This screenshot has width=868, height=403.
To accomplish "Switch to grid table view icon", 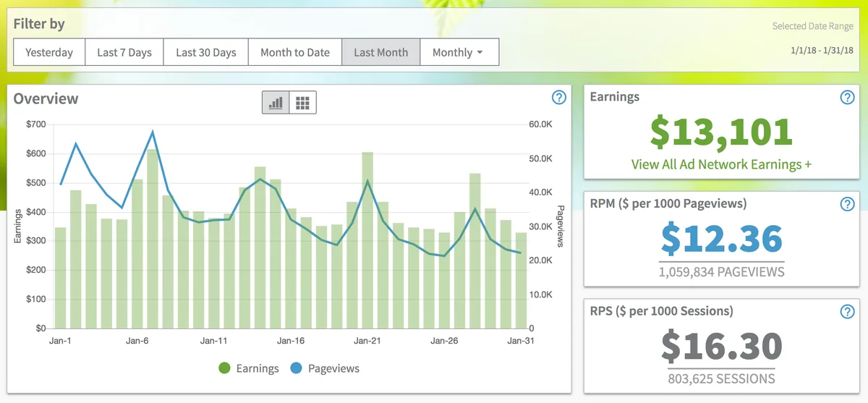I will coord(303,103).
